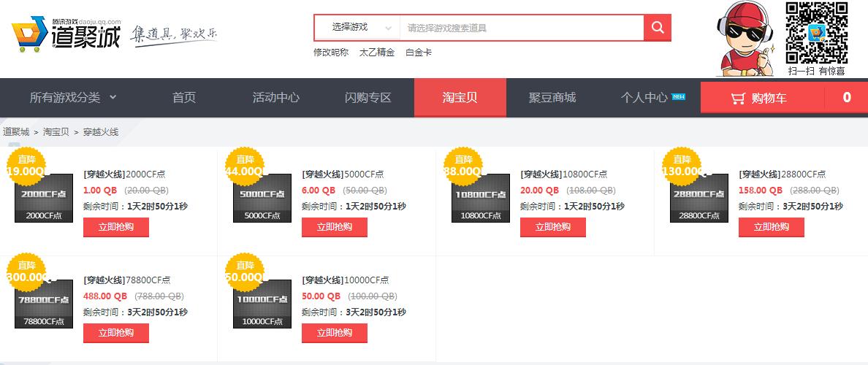Image resolution: width=868 pixels, height=365 pixels.
Task: Expand the 所有游戏分类 category menu
Action: tap(73, 98)
